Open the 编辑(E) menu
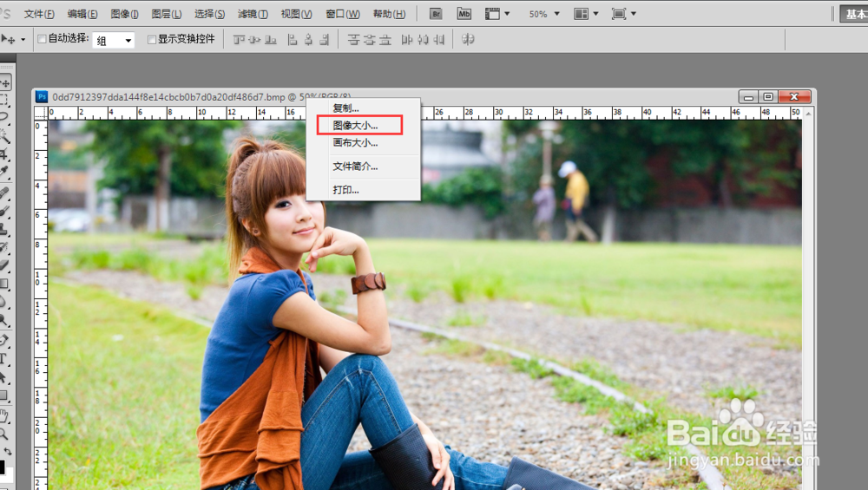Screen dimensions: 868x490 (x=82, y=14)
